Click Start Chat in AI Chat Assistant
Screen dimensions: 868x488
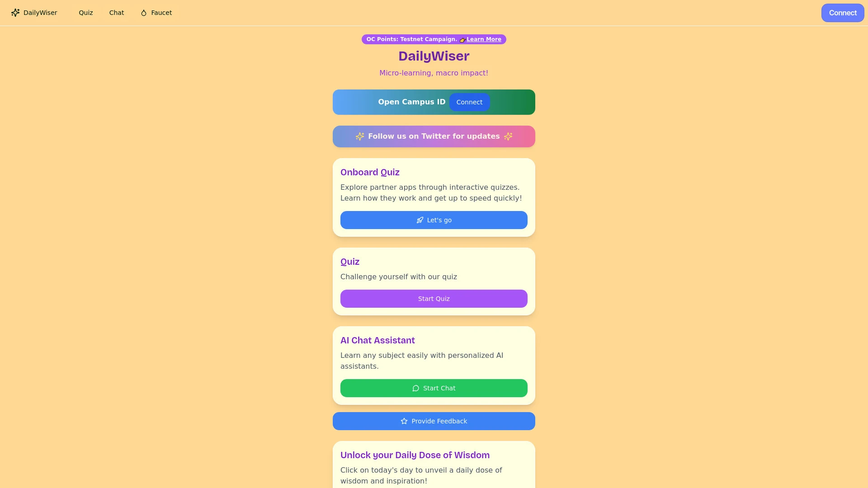click(434, 388)
